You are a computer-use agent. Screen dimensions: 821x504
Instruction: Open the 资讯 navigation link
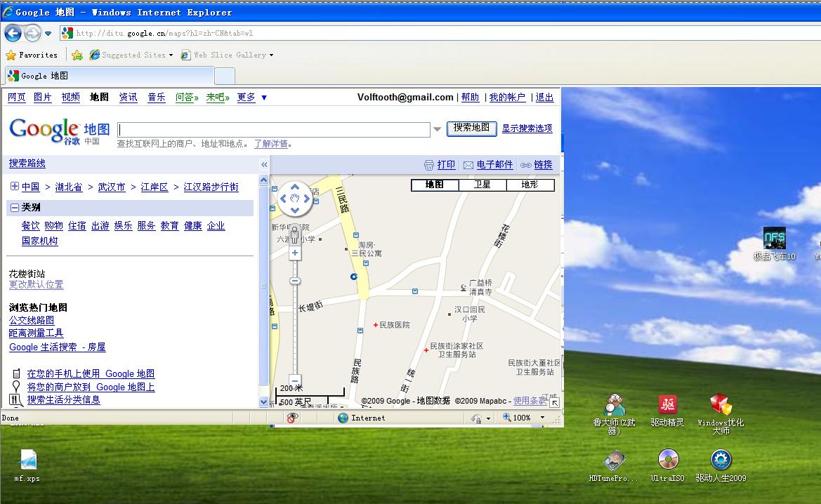(x=128, y=98)
